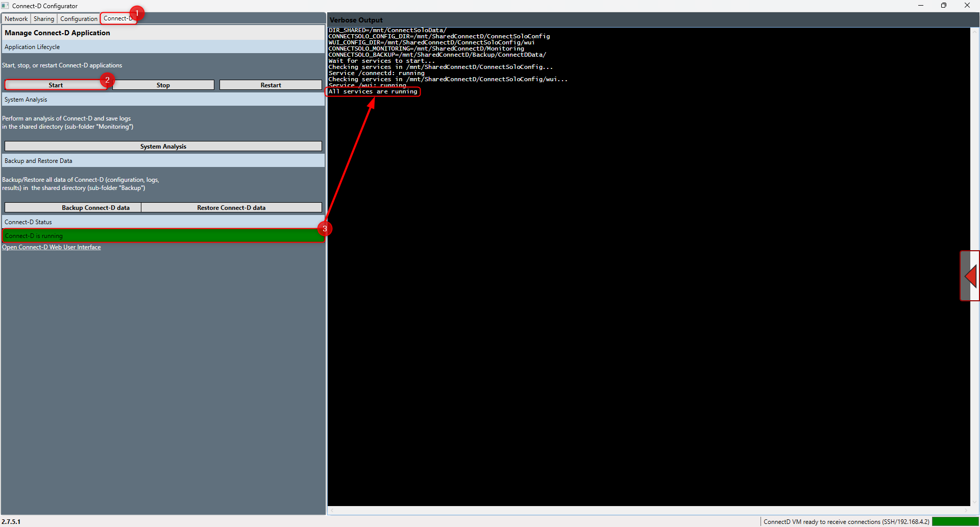Screen dimensions: 980x527
Task: Click the WUI_CONFIG_DIR output line
Action: click(432, 43)
